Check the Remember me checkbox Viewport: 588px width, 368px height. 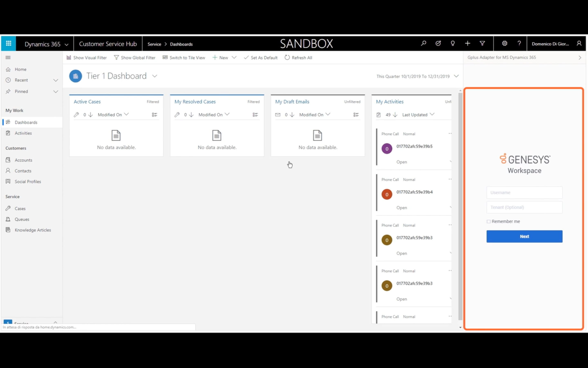coord(489,221)
